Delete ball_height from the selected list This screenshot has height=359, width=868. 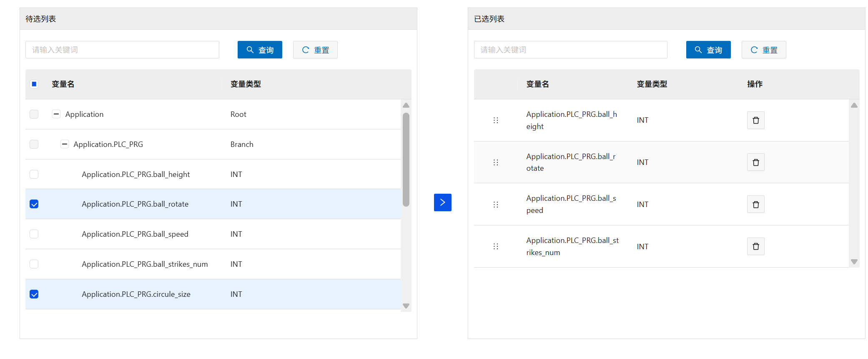click(755, 120)
